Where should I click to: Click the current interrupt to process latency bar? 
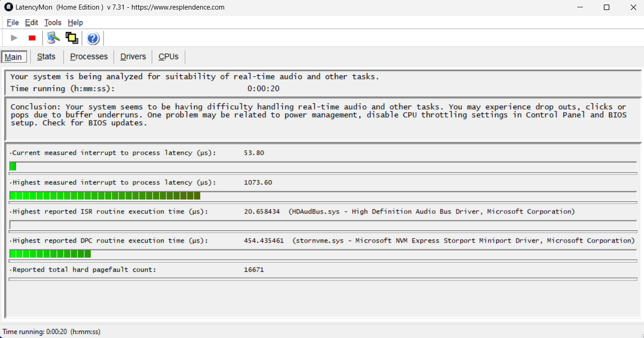pyautogui.click(x=323, y=166)
